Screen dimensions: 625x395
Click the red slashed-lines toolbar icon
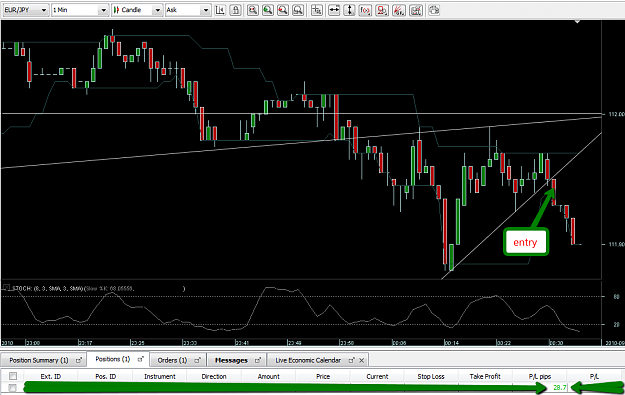pos(399,10)
